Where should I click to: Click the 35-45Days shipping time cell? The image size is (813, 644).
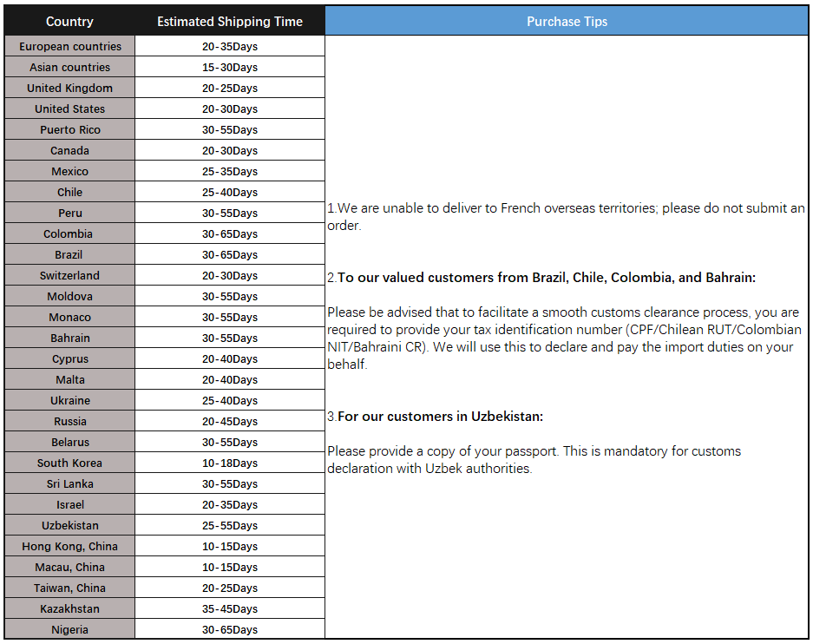(x=230, y=609)
